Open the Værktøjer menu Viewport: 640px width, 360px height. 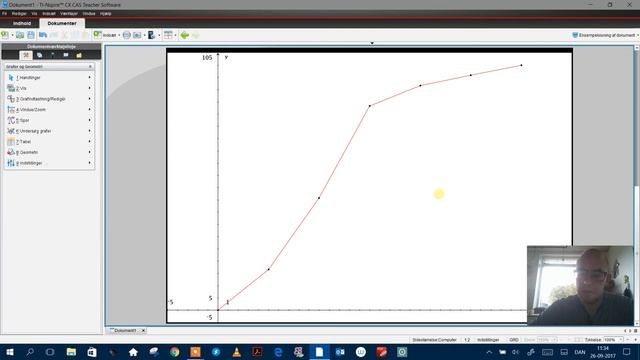[69, 13]
